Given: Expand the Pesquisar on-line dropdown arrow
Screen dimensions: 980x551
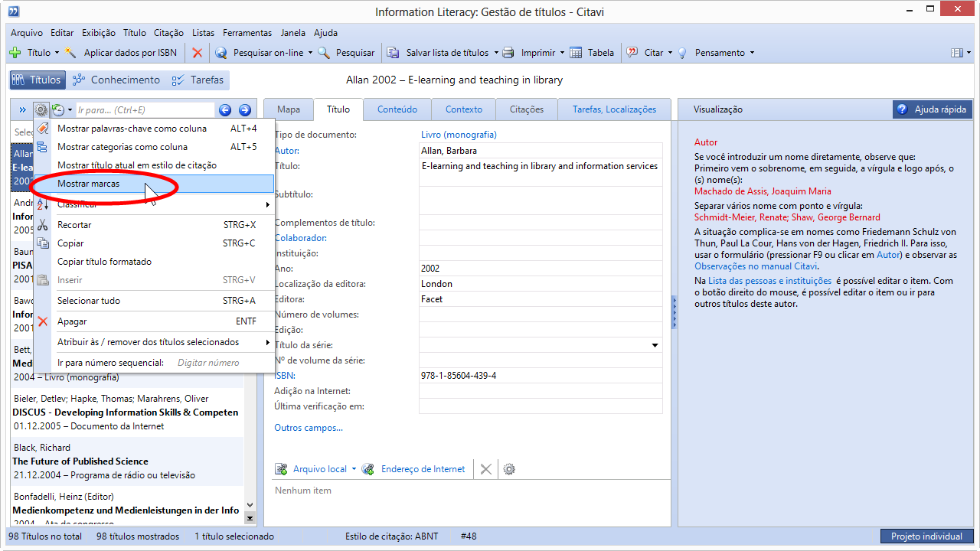Looking at the screenshot, I should click(x=310, y=53).
